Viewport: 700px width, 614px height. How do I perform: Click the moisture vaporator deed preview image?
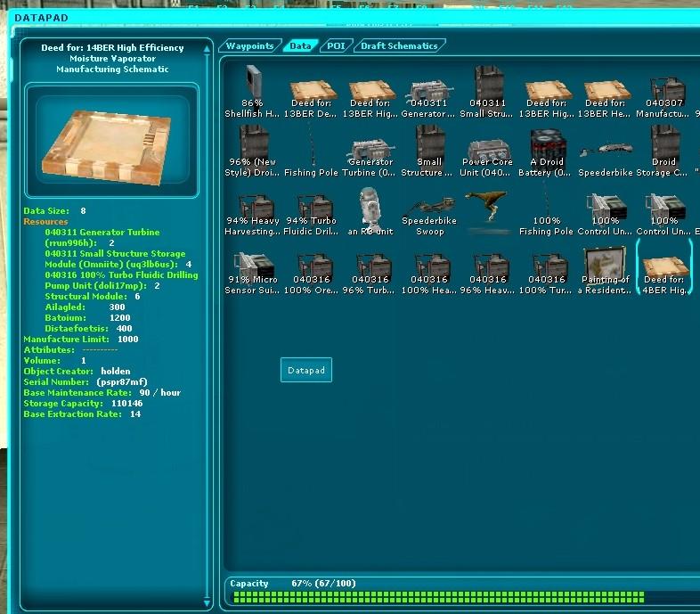coord(106,141)
